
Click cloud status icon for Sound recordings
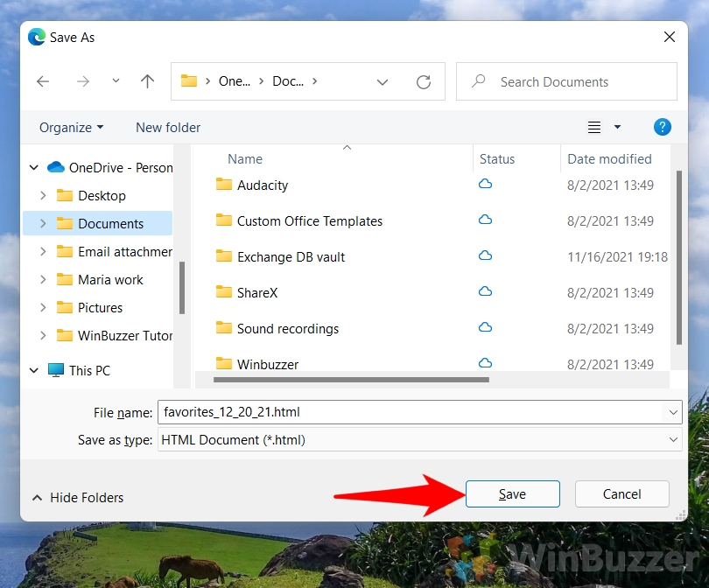point(485,326)
